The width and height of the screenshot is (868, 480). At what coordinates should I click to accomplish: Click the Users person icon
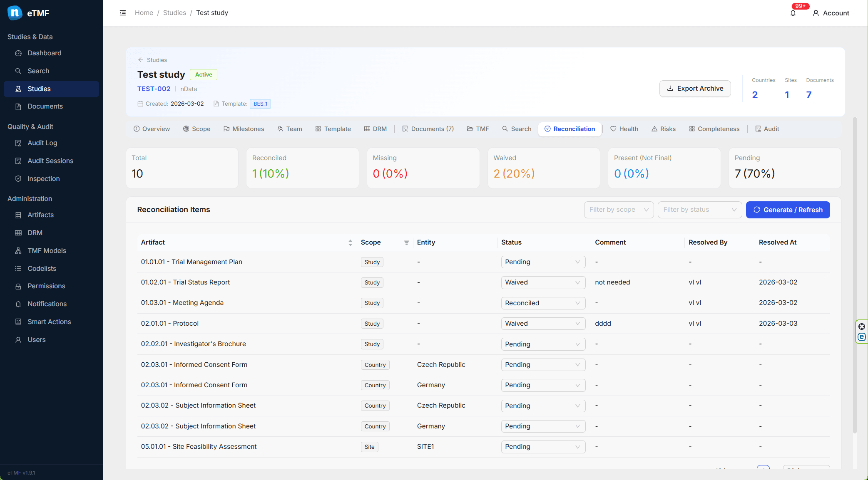point(18,340)
